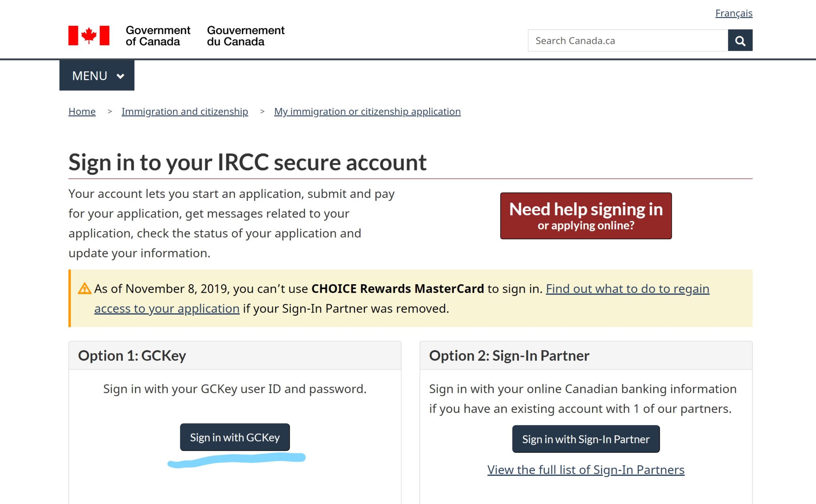Expand the MENU chevron arrow
Image resolution: width=816 pixels, height=504 pixels.
coord(120,76)
